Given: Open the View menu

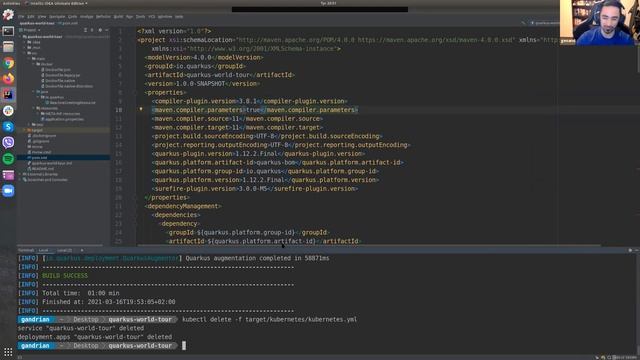Looking at the screenshot, I should click(x=42, y=17).
